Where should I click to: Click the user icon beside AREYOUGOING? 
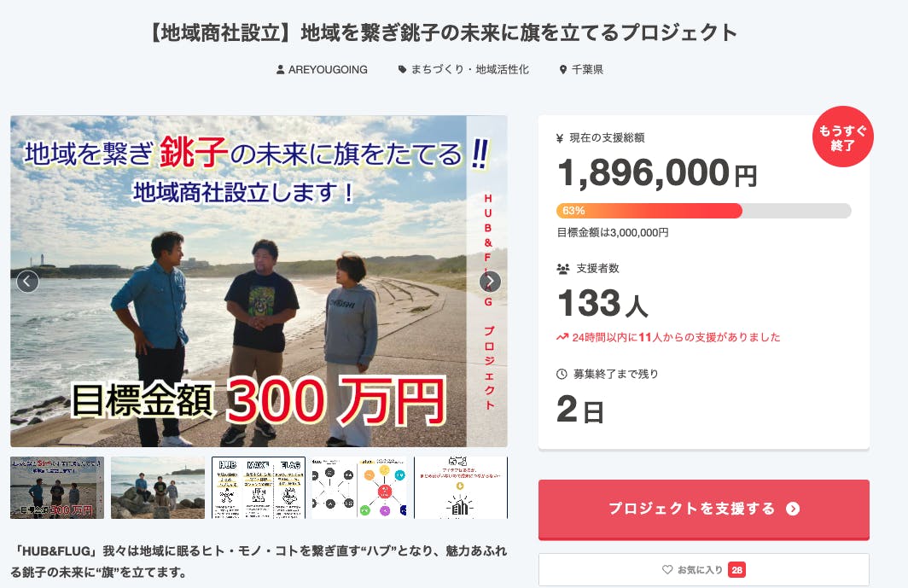pos(281,70)
